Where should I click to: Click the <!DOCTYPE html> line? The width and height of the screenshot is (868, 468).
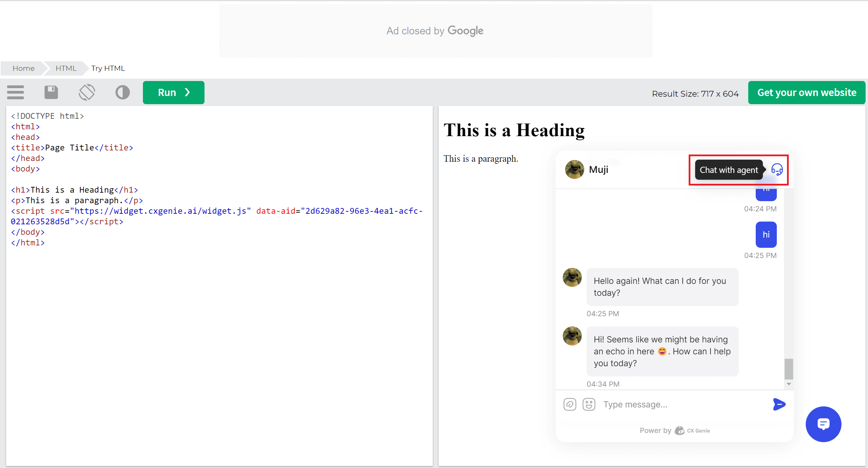(x=47, y=116)
